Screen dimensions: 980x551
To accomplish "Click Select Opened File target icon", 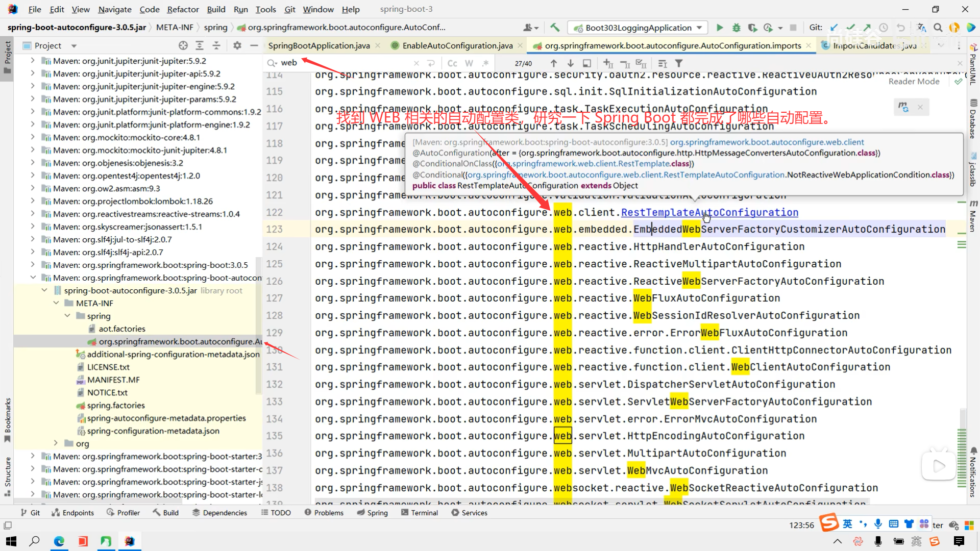I will (x=183, y=45).
